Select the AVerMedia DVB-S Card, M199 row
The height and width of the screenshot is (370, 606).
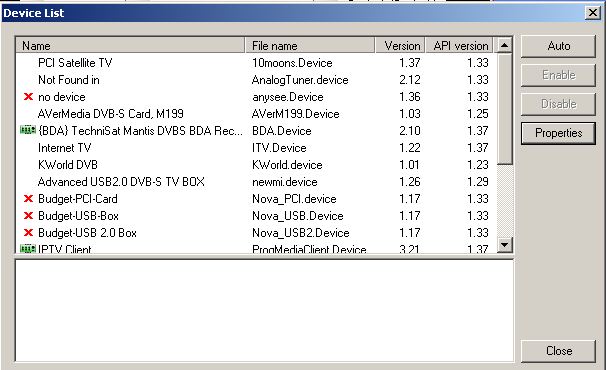pyautogui.click(x=256, y=114)
